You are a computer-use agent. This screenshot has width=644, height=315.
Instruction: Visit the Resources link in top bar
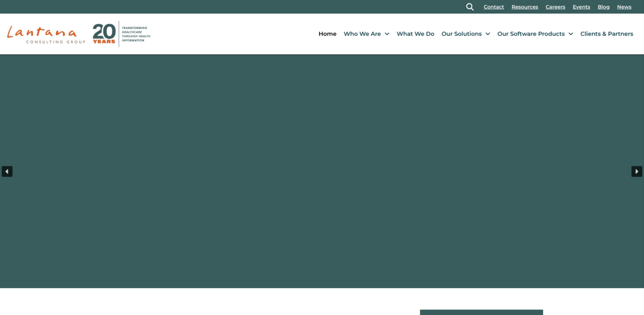[x=524, y=7]
